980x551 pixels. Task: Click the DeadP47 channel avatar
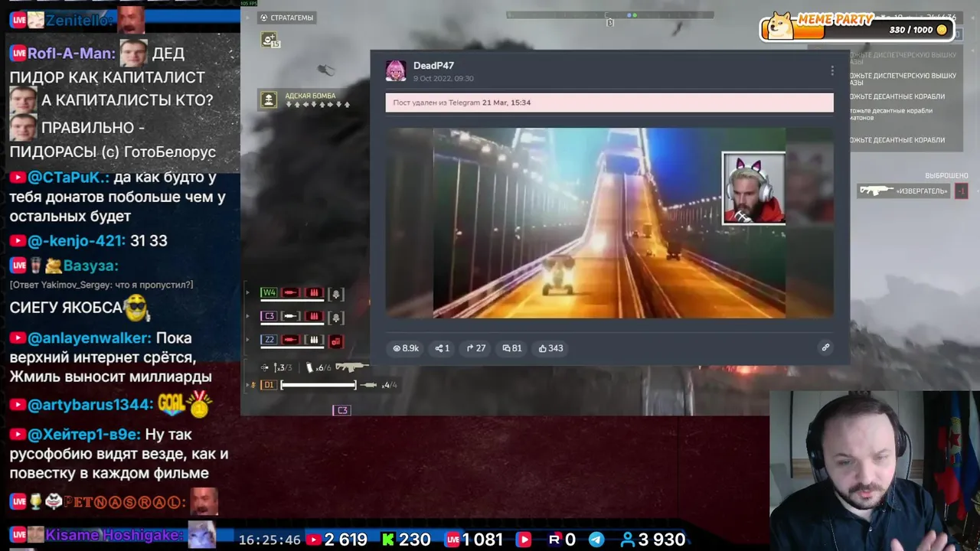pyautogui.click(x=396, y=70)
